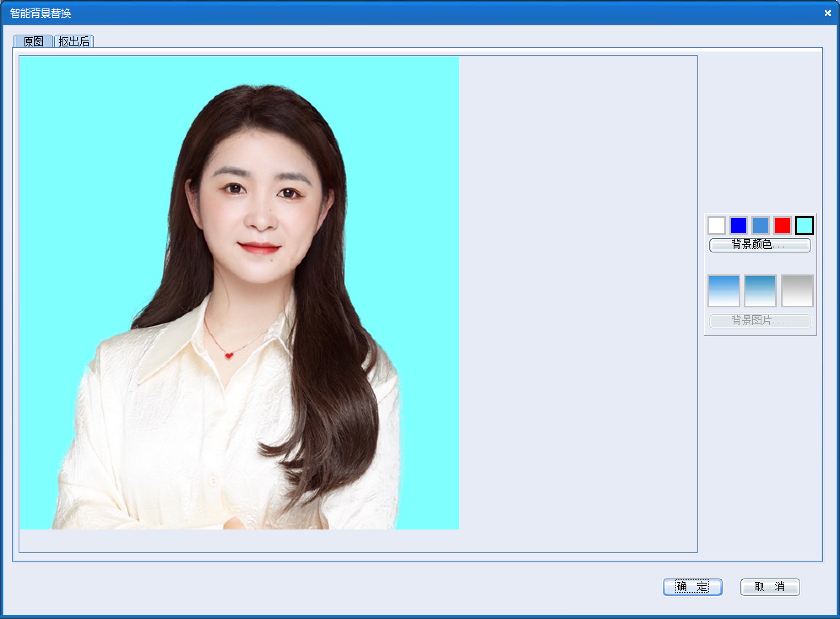Close the 智能背景替换 dialog
Viewport: 840px width, 619px height.
(x=827, y=13)
